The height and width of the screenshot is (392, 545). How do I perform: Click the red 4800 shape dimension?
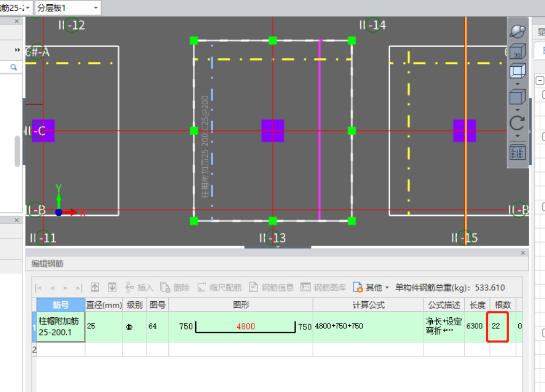[246, 326]
